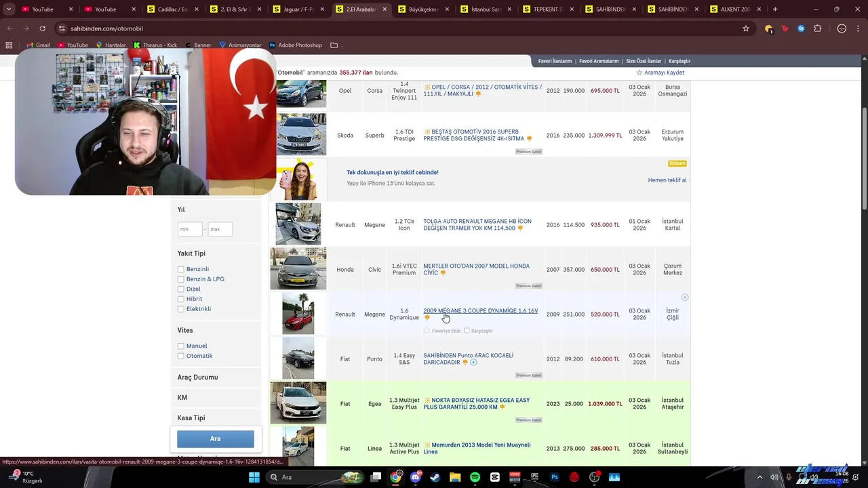Expand the KM filter

216,398
